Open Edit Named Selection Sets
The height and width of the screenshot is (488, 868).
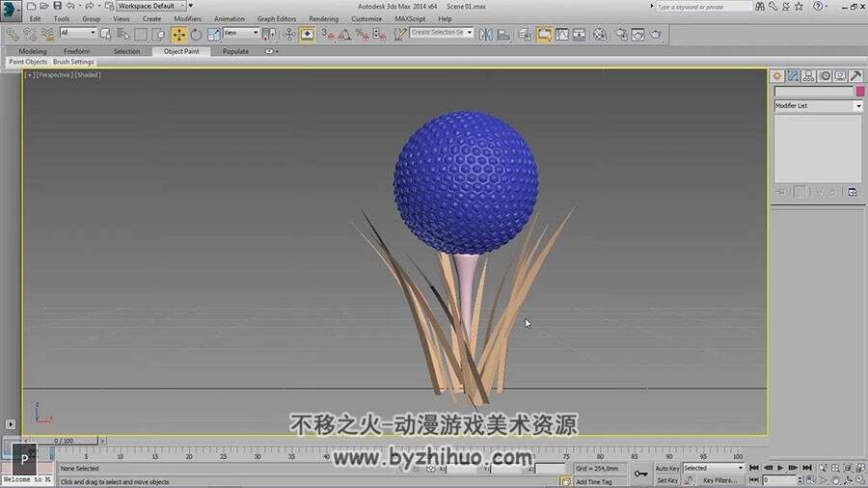(x=399, y=35)
